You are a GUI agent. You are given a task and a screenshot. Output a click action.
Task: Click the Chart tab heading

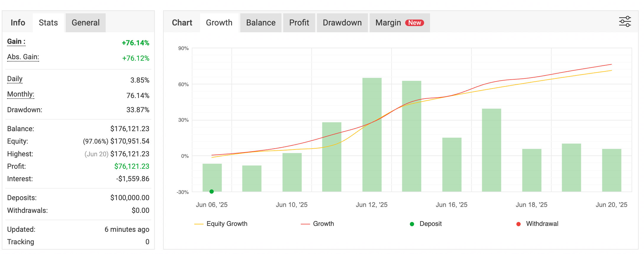coord(182,23)
